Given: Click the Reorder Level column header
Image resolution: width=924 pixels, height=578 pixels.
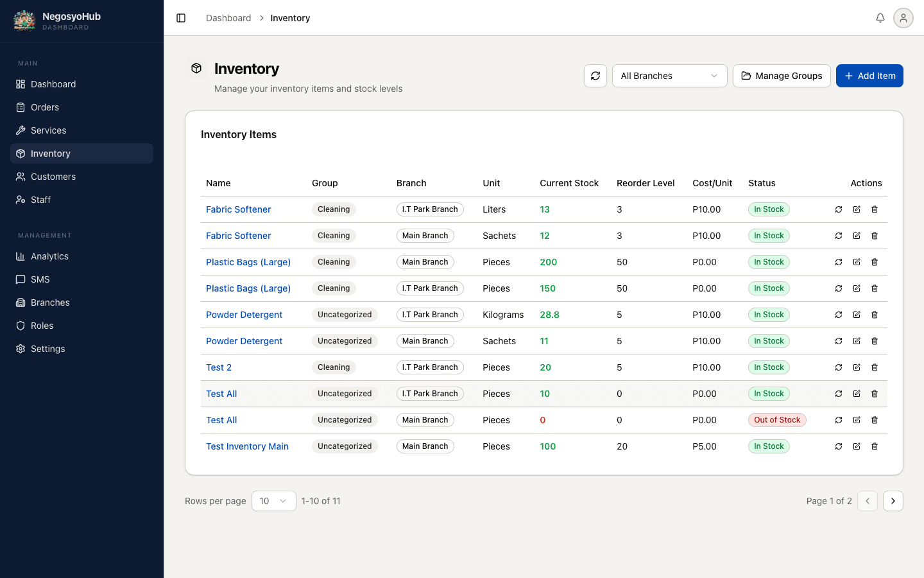Looking at the screenshot, I should click(x=646, y=183).
